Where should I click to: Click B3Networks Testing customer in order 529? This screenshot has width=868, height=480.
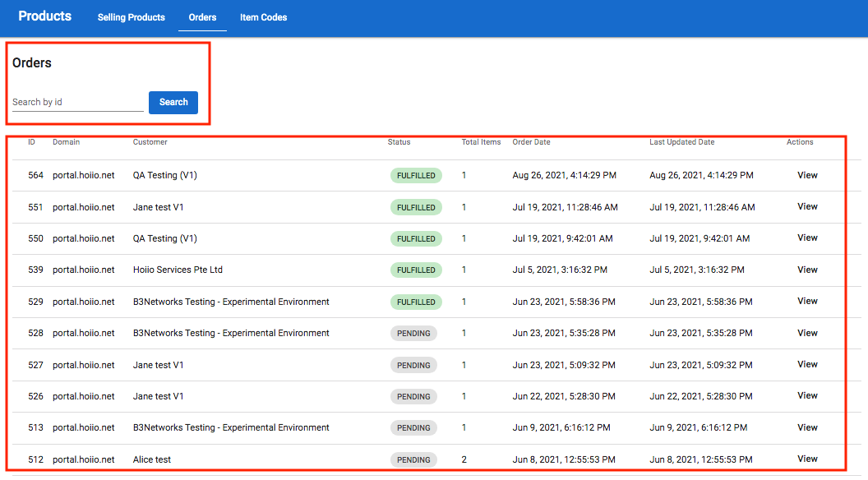231,302
